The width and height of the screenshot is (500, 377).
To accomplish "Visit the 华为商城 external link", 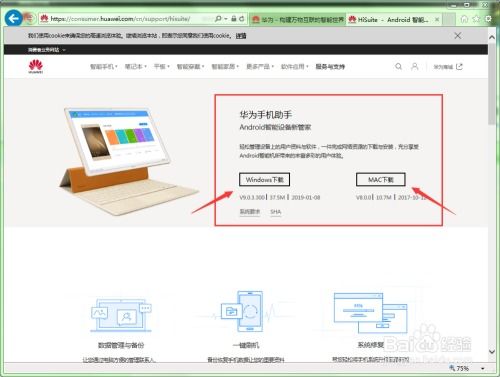I will [448, 67].
